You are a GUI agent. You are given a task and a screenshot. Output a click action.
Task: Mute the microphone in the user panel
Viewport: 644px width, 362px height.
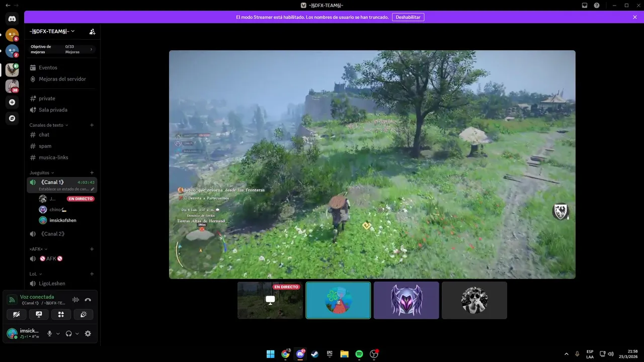point(49,333)
